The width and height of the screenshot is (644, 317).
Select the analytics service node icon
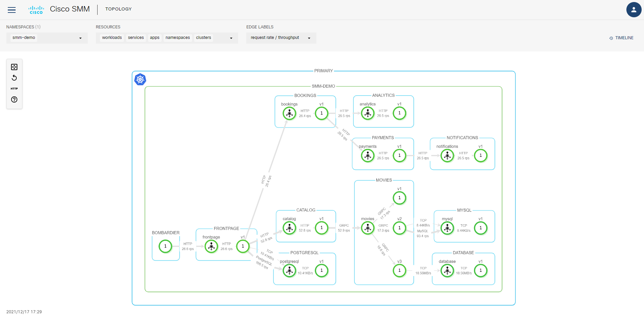[368, 113]
